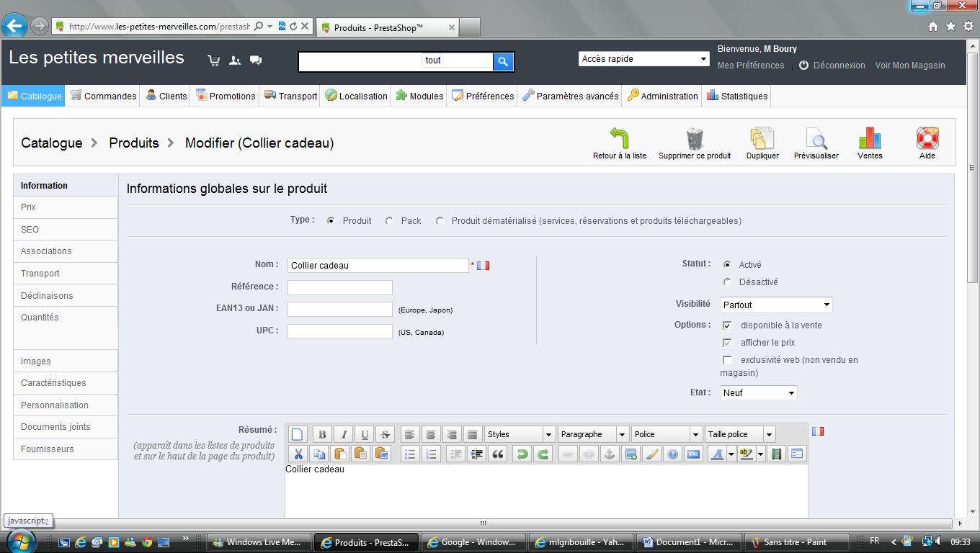Click the Copy icon in editor

pos(318,454)
